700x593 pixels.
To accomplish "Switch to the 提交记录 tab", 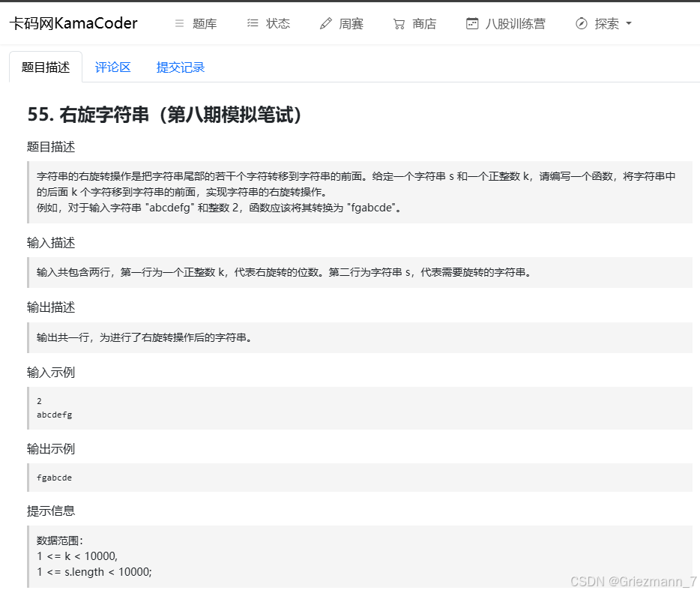I will pyautogui.click(x=181, y=67).
